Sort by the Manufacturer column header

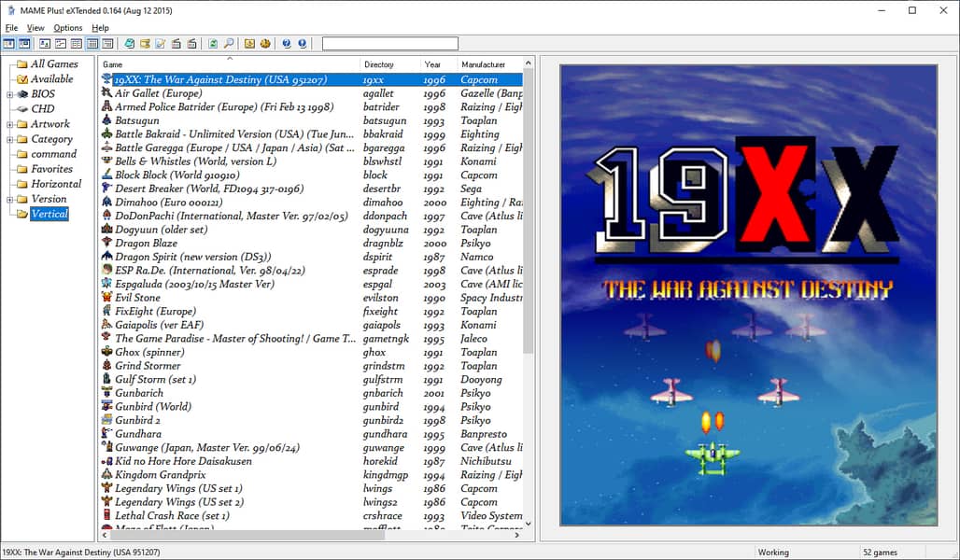click(x=489, y=64)
